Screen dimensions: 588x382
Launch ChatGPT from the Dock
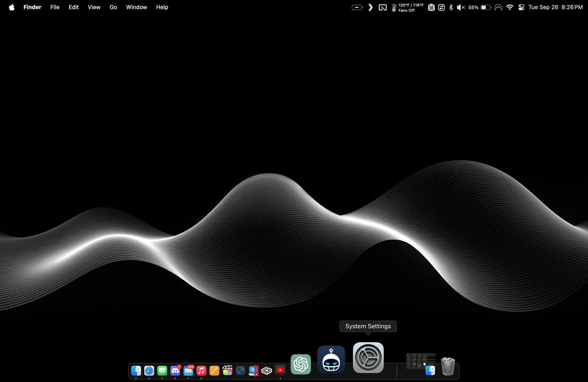(301, 364)
